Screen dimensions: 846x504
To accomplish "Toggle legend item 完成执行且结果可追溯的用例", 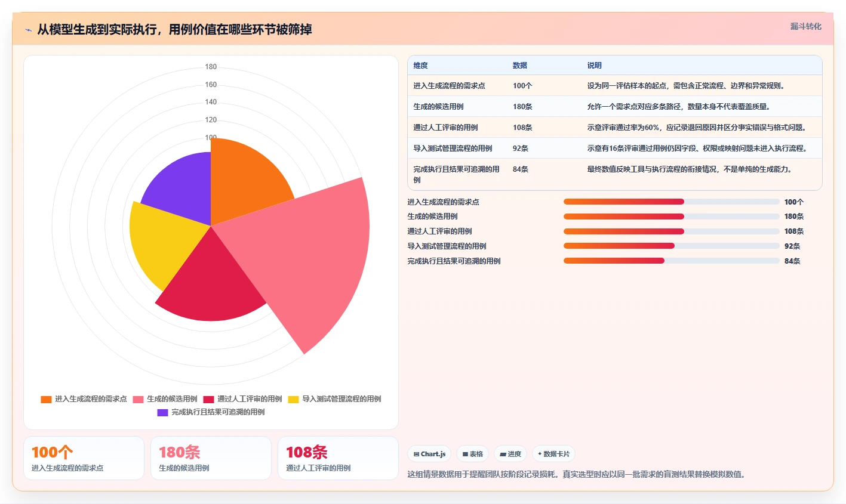I will click(x=211, y=412).
